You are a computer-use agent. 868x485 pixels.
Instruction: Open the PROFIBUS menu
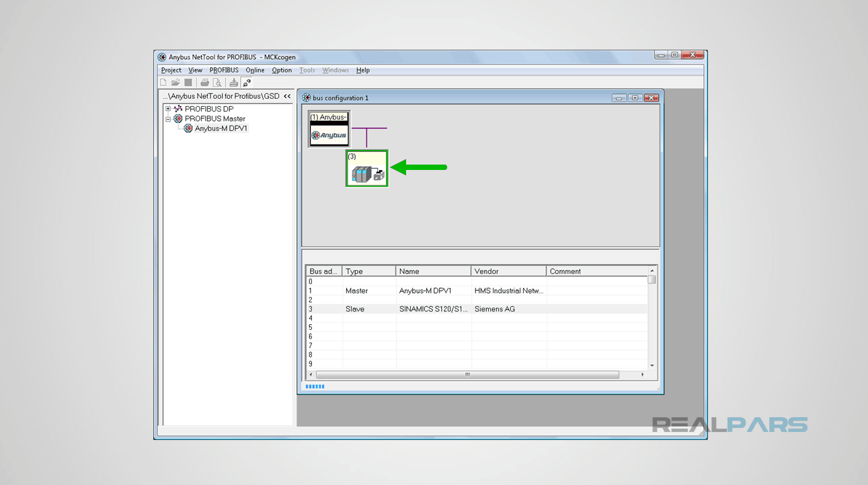(x=223, y=70)
